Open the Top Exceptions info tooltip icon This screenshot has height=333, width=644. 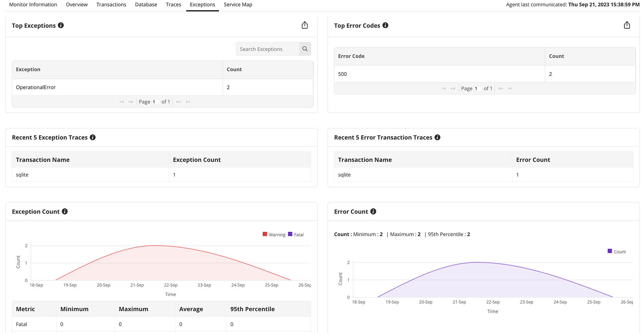(x=61, y=25)
